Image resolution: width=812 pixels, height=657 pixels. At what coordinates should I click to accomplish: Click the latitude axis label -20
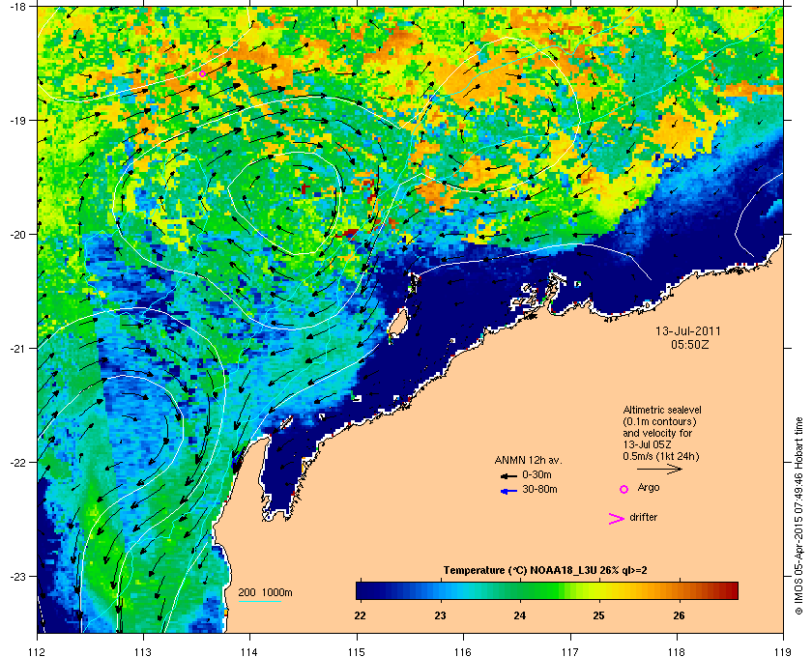[17, 234]
